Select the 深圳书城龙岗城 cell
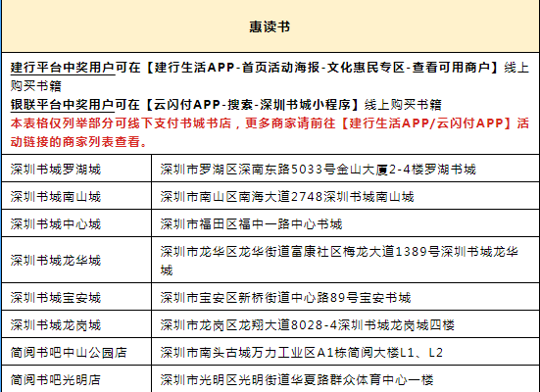540x392 pixels. point(76,324)
